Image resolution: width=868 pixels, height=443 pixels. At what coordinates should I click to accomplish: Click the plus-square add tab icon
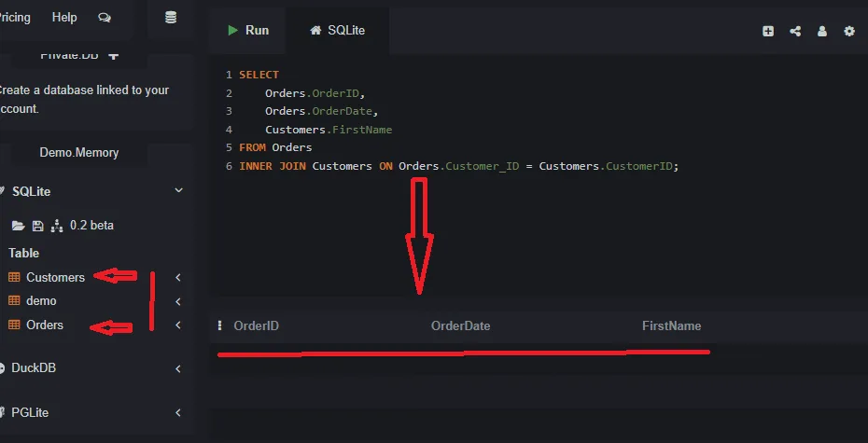768,31
